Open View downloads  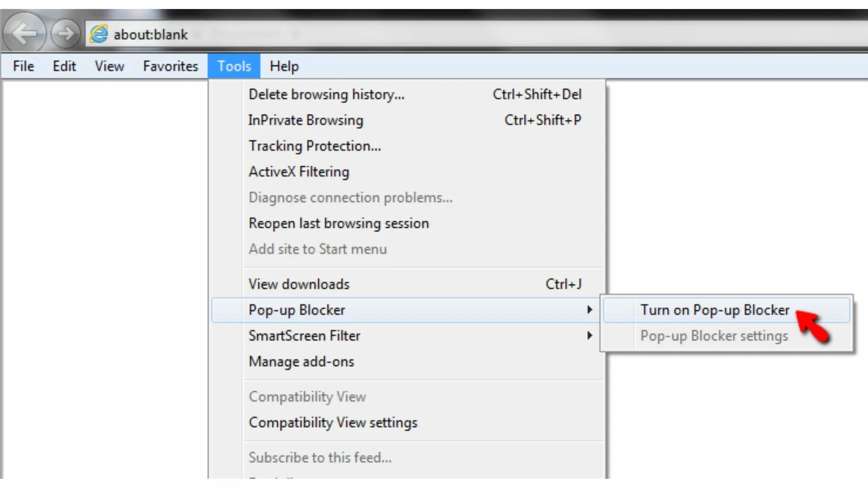pos(299,284)
